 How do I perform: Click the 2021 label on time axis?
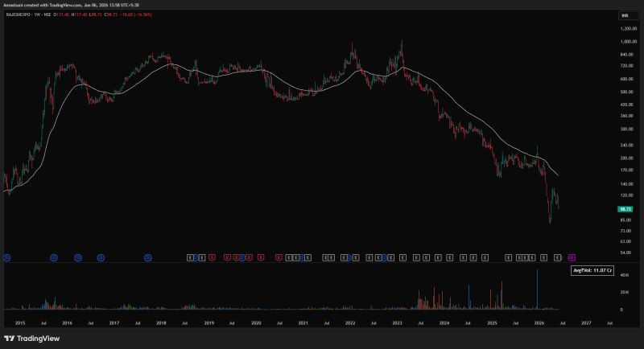click(303, 323)
